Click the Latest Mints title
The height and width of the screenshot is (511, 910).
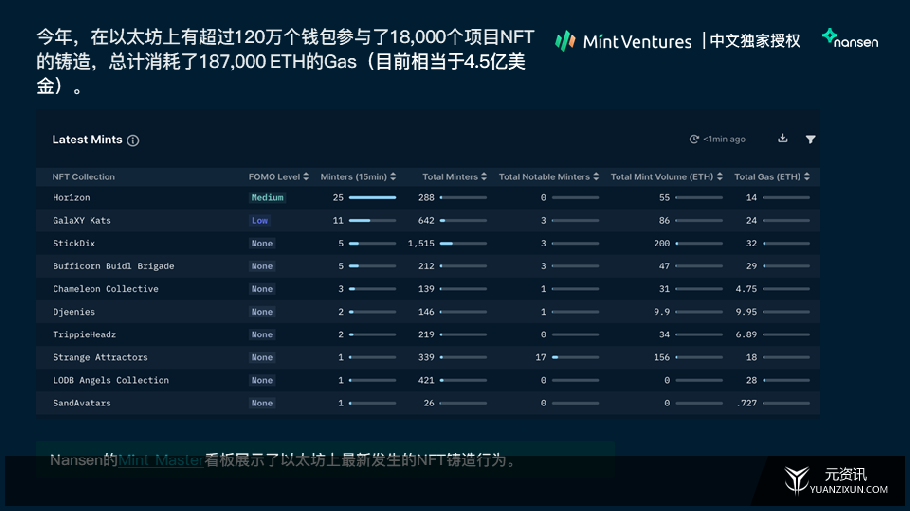click(x=87, y=139)
